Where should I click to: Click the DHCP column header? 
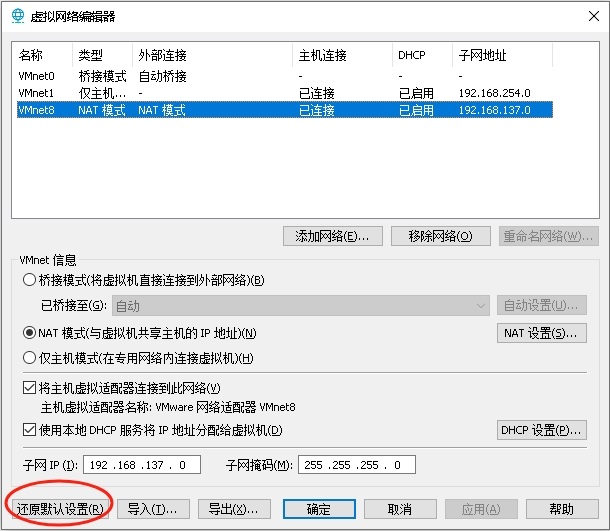coord(422,55)
